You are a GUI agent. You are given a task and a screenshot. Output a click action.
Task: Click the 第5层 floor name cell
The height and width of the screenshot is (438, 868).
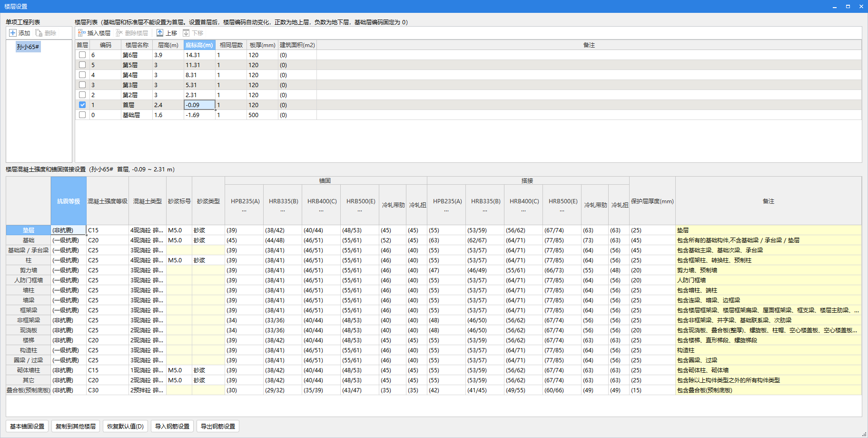(137, 65)
